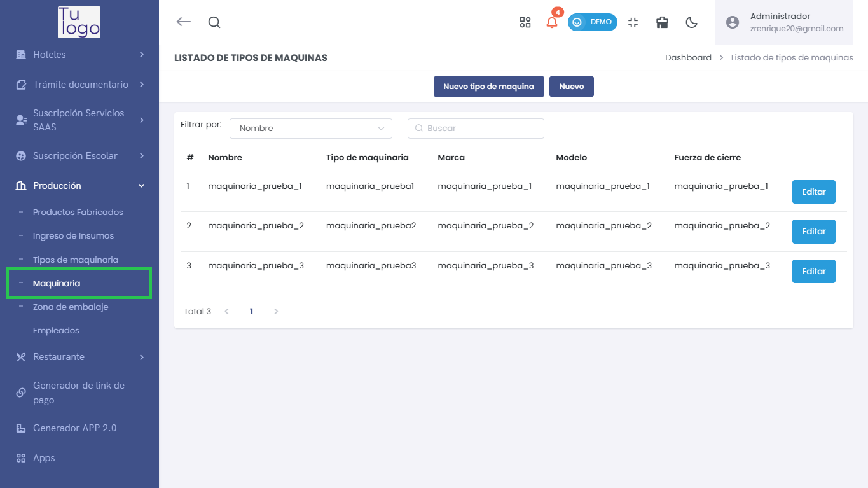Click the exit fullscreen icon
Viewport: 868px width, 488px height.
(633, 22)
